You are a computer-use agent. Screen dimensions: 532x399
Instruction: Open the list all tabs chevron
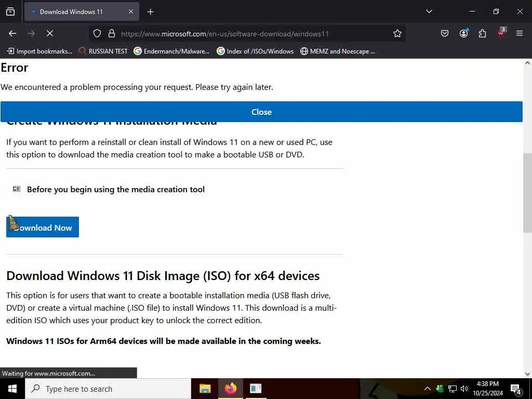point(429,11)
